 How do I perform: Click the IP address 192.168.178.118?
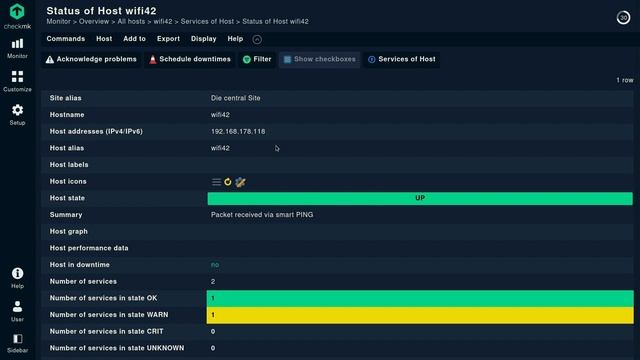(x=238, y=131)
